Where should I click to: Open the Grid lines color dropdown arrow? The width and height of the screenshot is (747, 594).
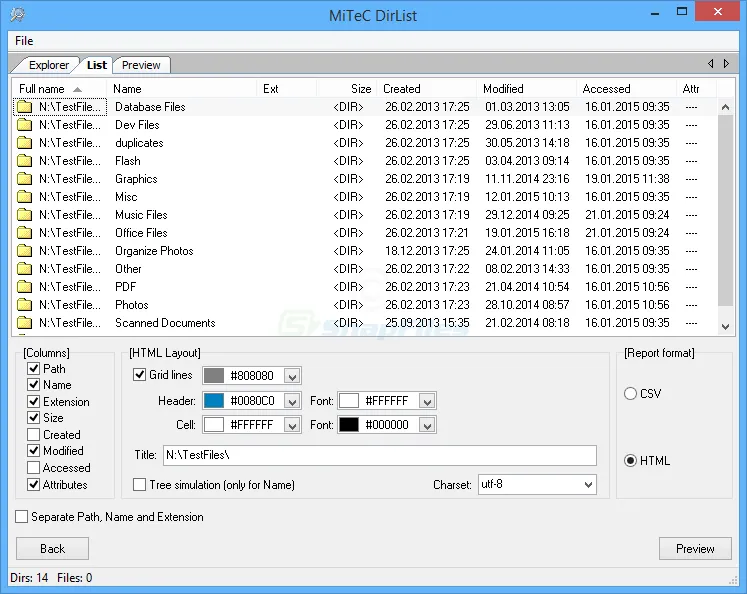pyautogui.click(x=292, y=376)
